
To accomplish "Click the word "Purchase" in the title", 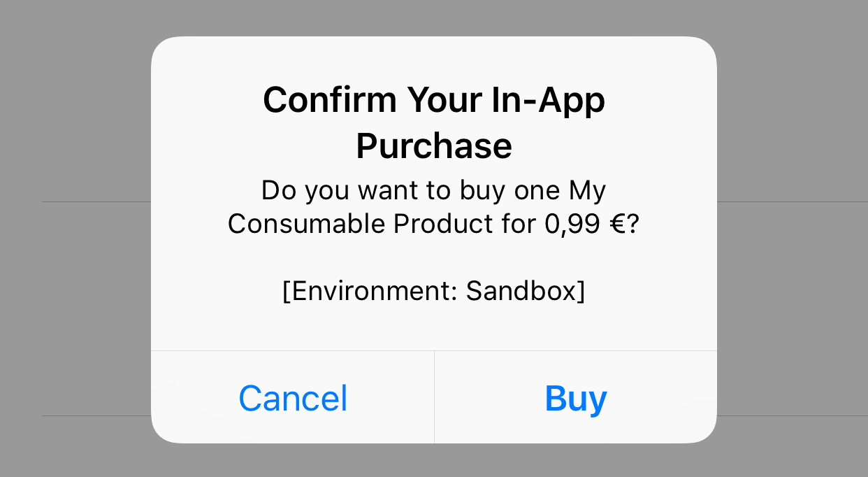I will click(x=434, y=146).
